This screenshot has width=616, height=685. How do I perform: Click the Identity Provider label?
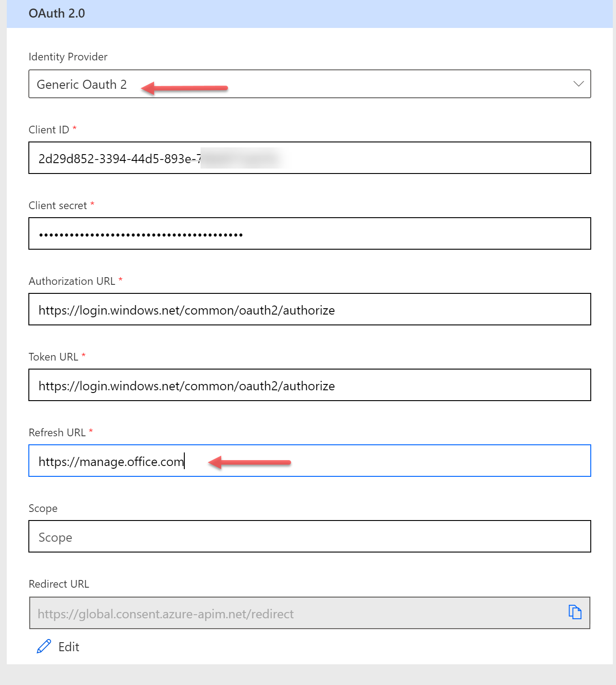(68, 57)
